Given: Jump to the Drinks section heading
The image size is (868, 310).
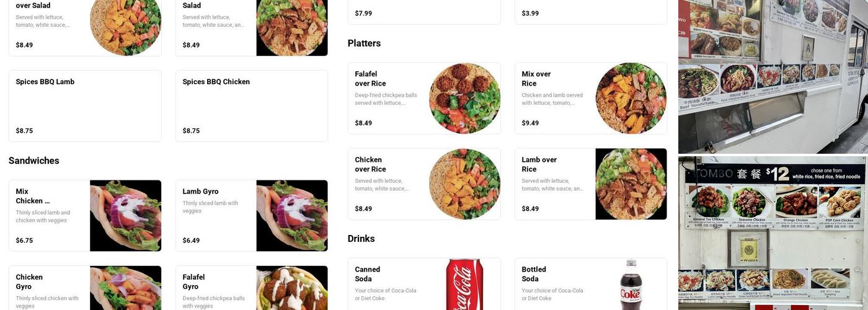Looking at the screenshot, I should tap(361, 239).
